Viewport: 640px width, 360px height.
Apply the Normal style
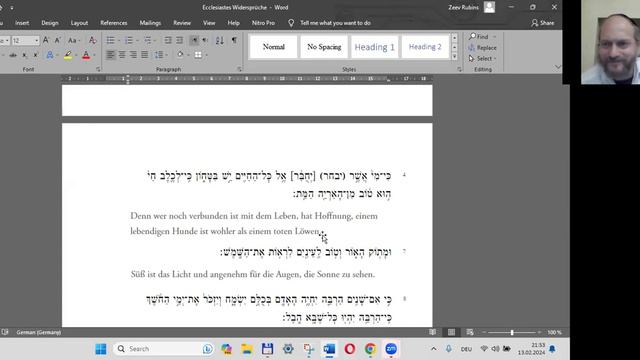(273, 47)
